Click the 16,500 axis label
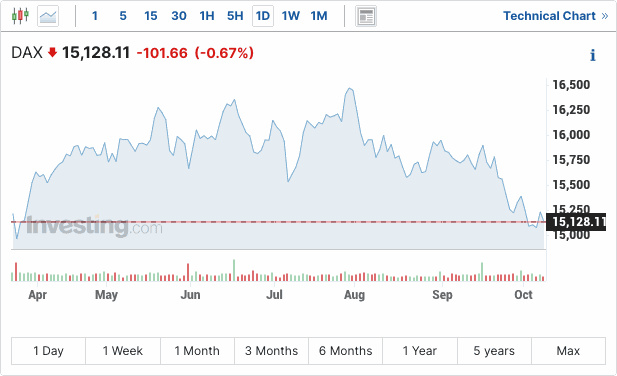The width and height of the screenshot is (617, 376). point(571,85)
